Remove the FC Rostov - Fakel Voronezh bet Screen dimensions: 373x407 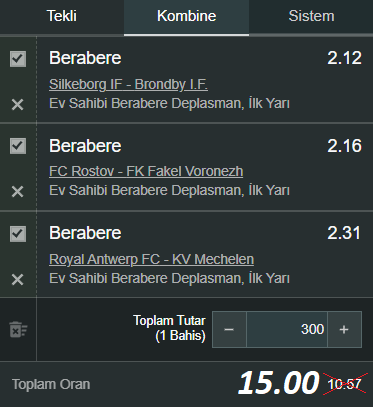click(x=17, y=192)
